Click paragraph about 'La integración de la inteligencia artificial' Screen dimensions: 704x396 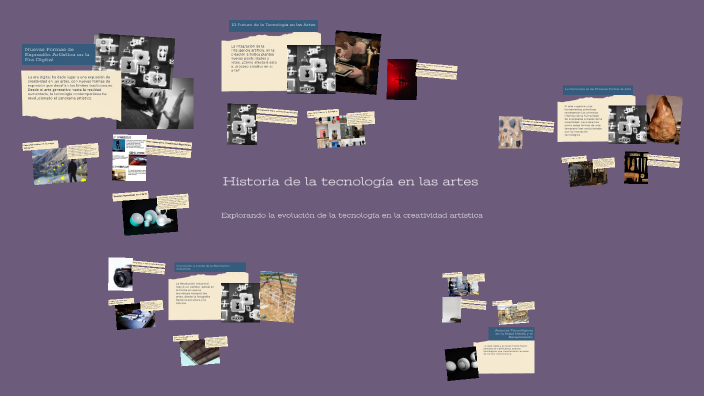pos(254,58)
